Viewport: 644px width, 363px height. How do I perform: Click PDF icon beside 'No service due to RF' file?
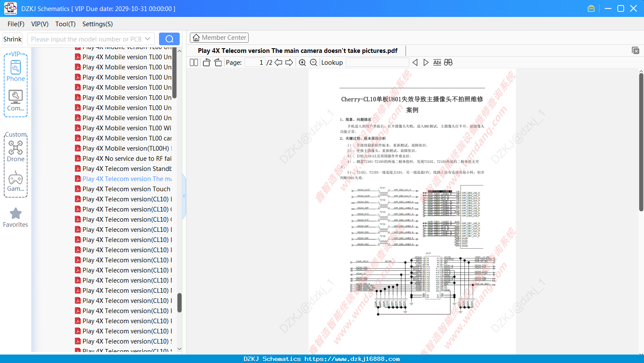pos(78,158)
